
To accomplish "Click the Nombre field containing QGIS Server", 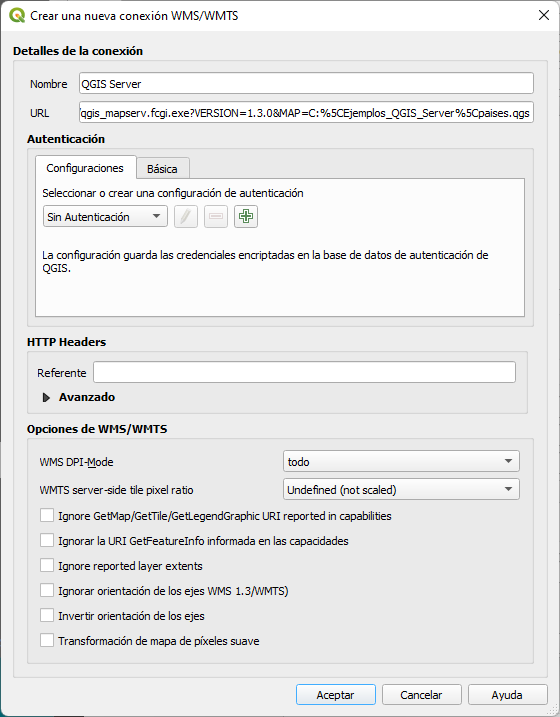I will (306, 84).
